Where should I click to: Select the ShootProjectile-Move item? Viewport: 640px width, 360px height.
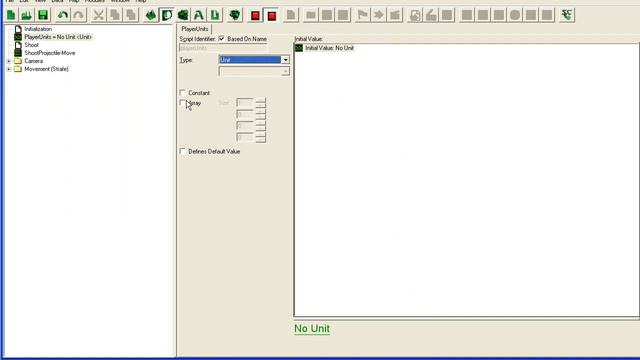click(x=49, y=53)
